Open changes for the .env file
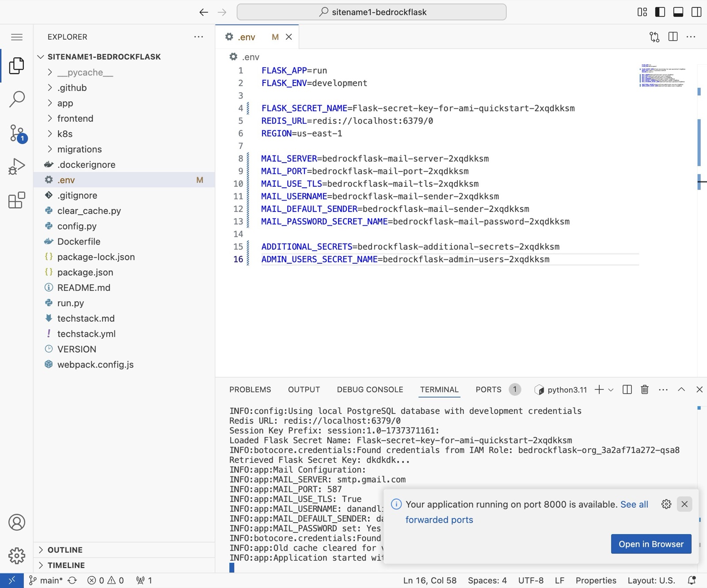Viewport: 707px width, 588px height. [654, 37]
